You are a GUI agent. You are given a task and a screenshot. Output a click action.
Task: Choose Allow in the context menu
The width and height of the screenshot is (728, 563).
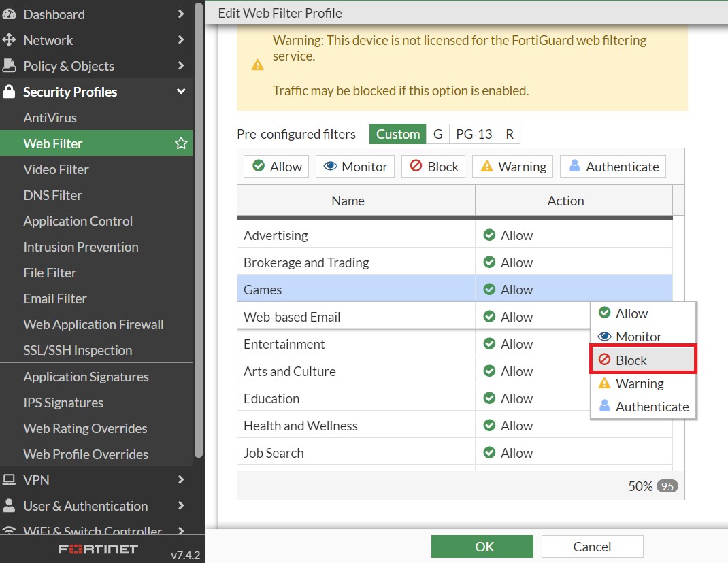643,313
